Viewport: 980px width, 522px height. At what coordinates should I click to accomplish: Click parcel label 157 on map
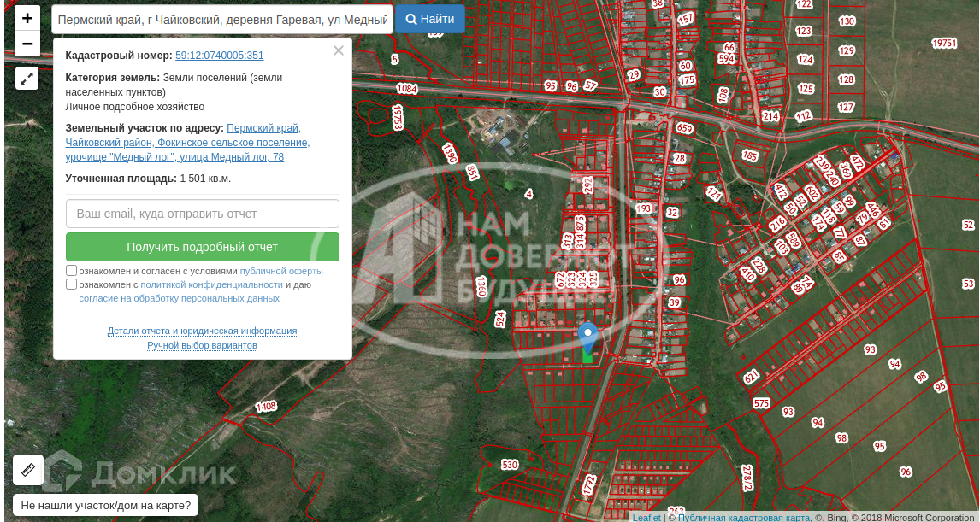pyautogui.click(x=686, y=19)
